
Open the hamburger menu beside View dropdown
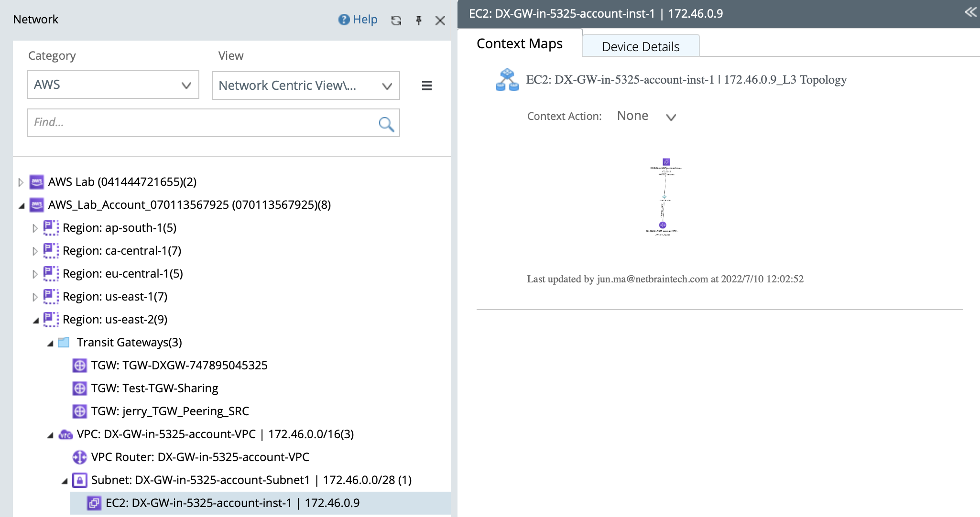pos(426,86)
